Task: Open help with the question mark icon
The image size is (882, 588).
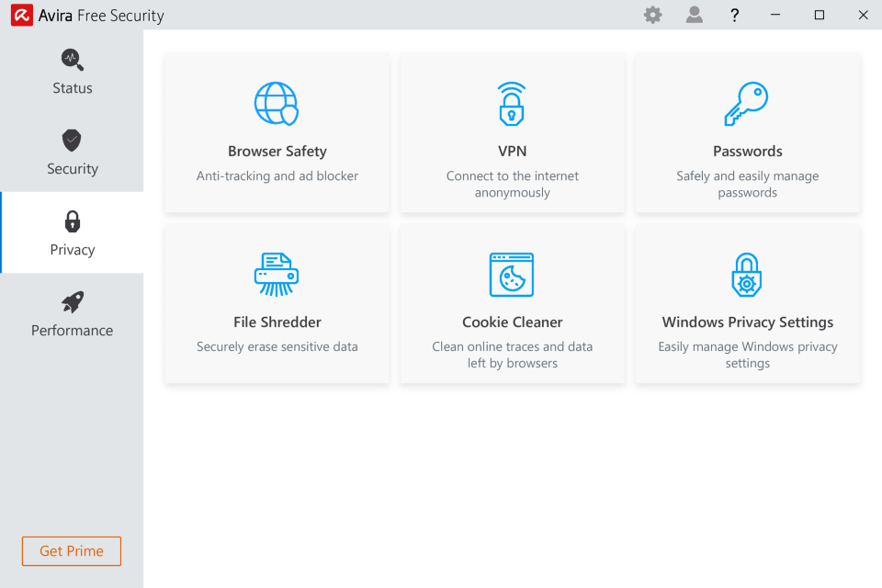Action: tap(734, 16)
